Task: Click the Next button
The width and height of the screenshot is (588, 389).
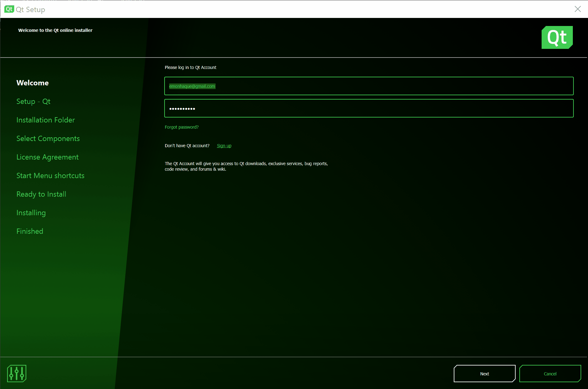Action: (484, 374)
